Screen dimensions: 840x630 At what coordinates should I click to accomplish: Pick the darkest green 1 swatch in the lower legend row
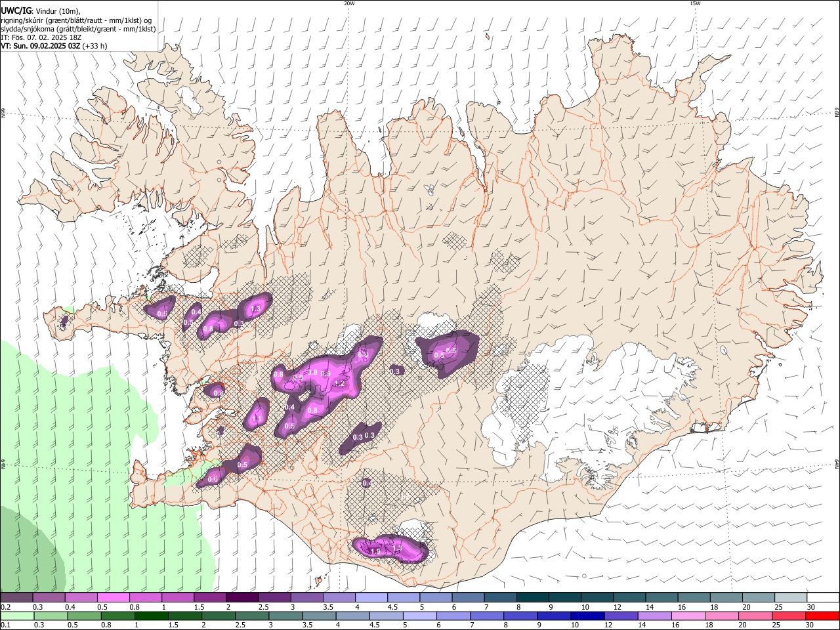(x=151, y=616)
